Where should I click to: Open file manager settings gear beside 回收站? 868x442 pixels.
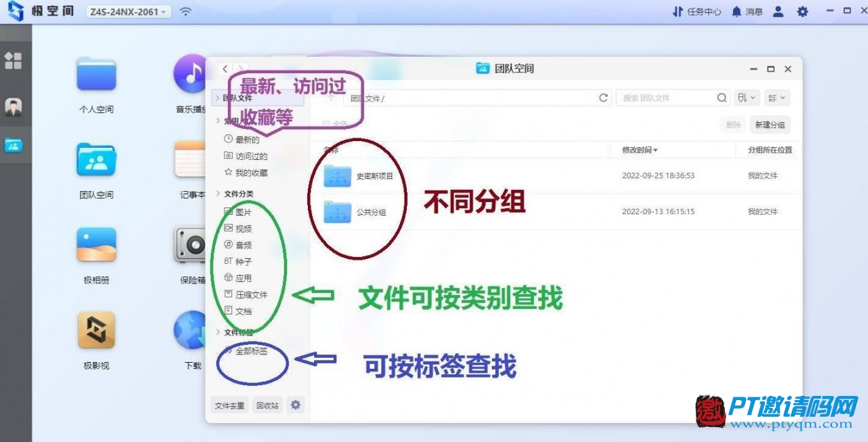coord(295,405)
